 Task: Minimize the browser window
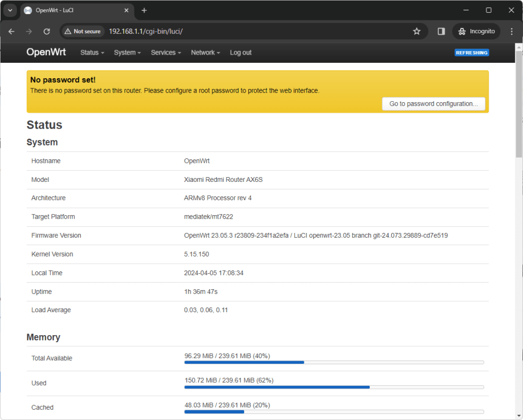[466, 10]
